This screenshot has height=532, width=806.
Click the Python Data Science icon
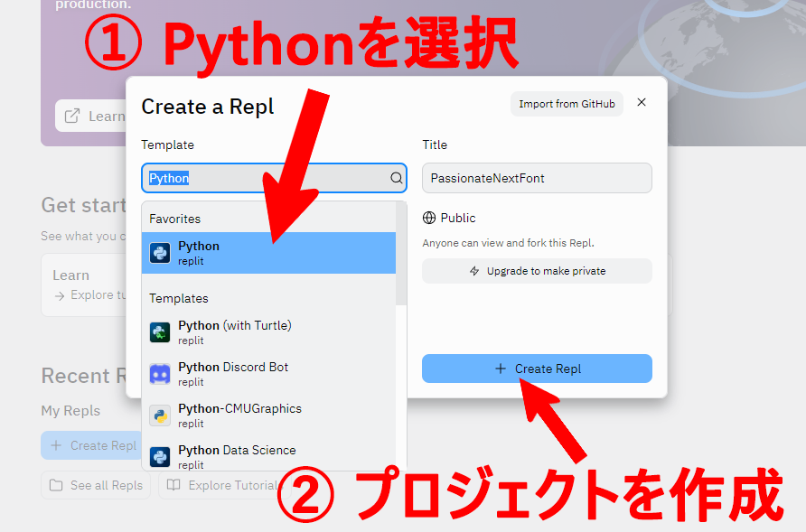(x=160, y=457)
